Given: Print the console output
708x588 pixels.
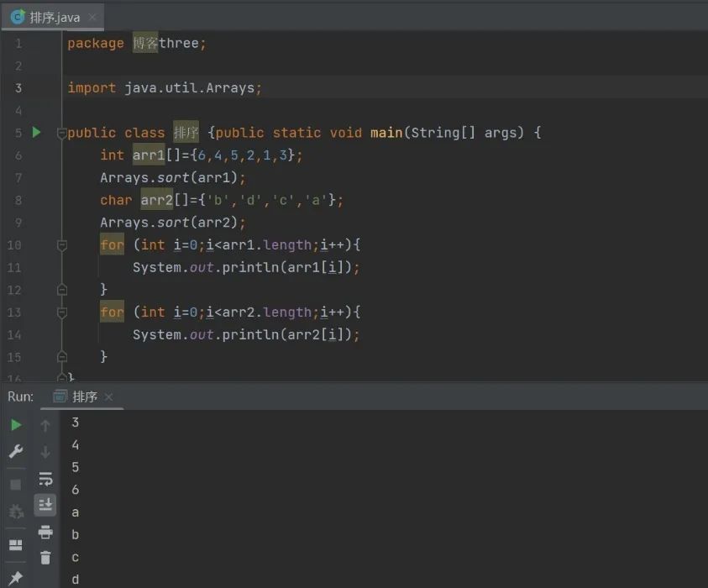Looking at the screenshot, I should (x=45, y=532).
